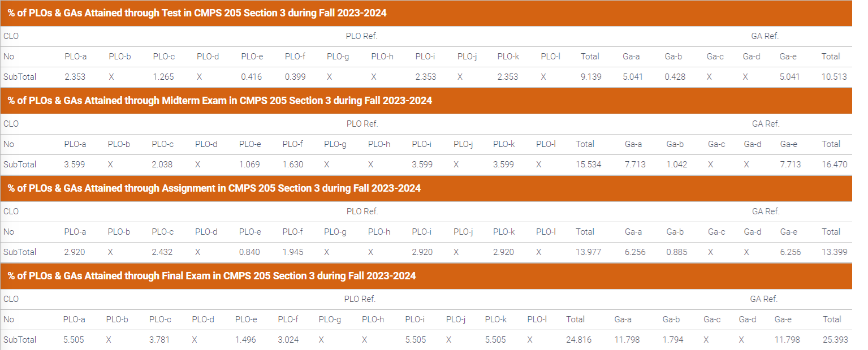
Task: Click the 16.470 Midterm GA total
Action: pos(834,165)
